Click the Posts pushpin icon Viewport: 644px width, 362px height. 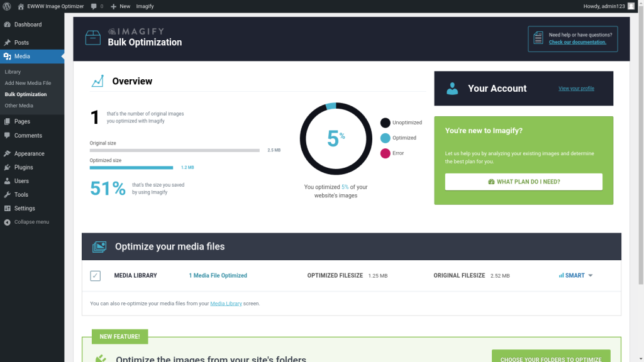tap(7, 43)
